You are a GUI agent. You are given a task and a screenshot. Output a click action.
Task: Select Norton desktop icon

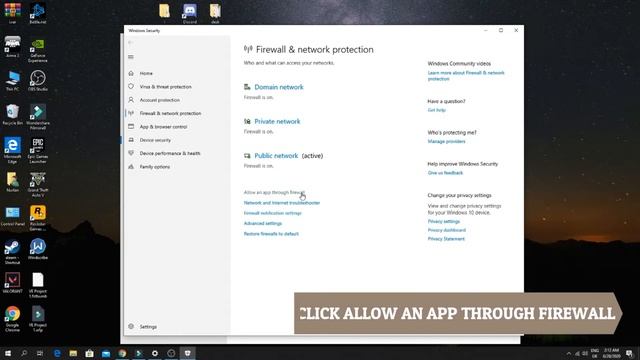(x=12, y=182)
